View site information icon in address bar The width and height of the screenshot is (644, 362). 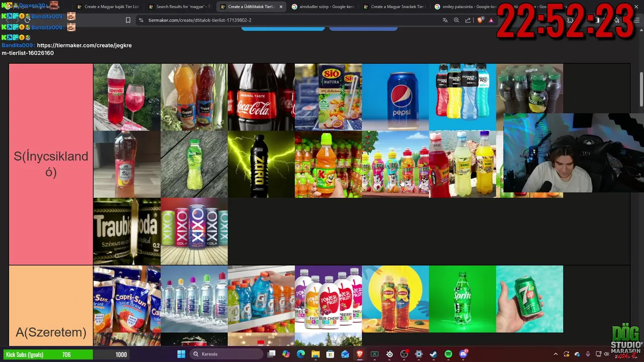coord(141,20)
